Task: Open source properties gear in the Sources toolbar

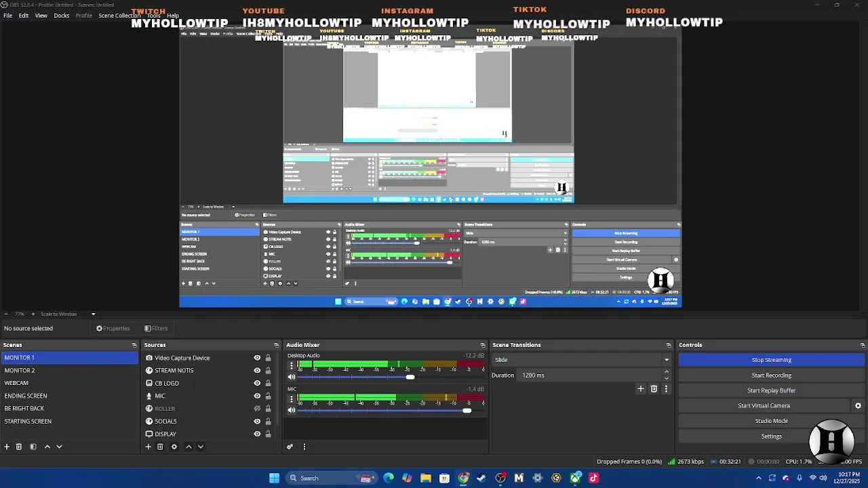Action: coord(174,447)
